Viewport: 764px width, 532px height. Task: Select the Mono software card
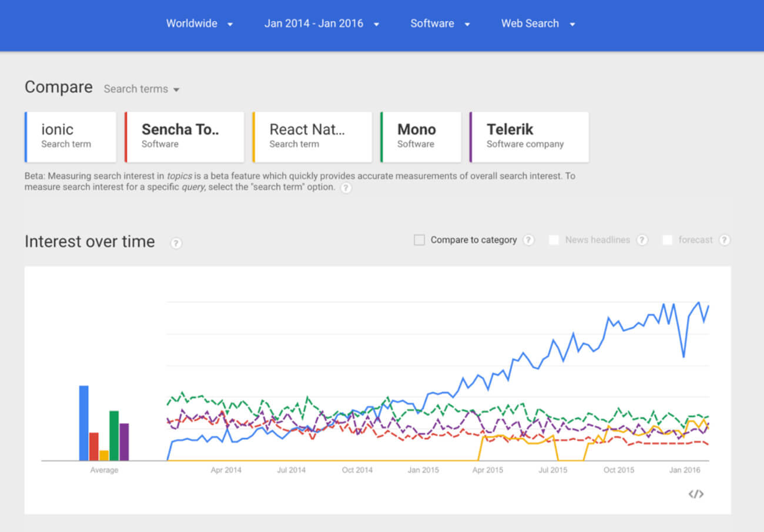tap(421, 137)
